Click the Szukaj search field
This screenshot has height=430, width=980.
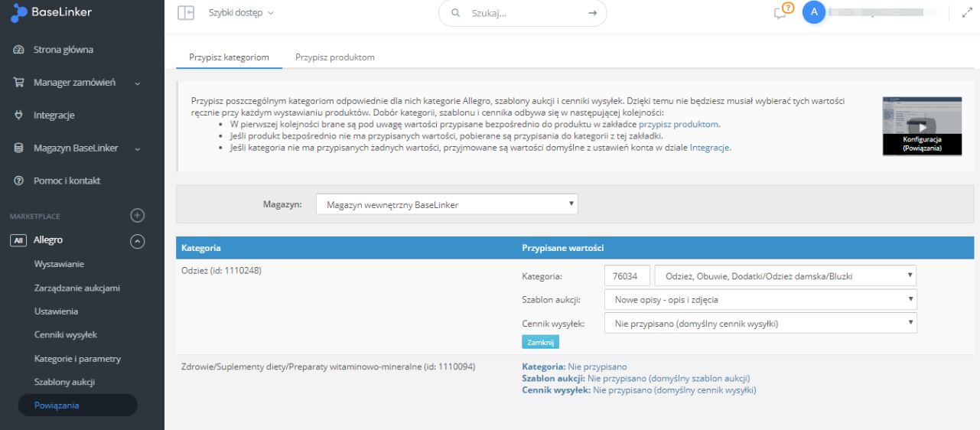point(523,13)
